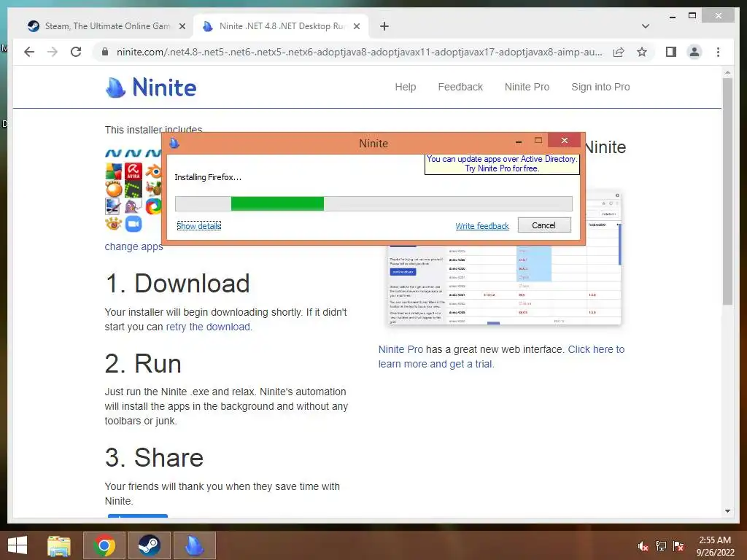This screenshot has height=560, width=747.
Task: Open Chrome's side panel
Action: click(x=671, y=52)
